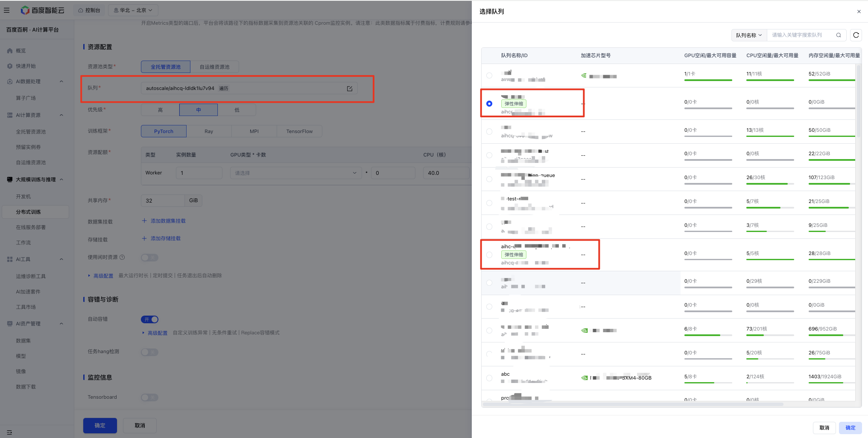The height and width of the screenshot is (438, 868).
Task: Click the 共享内存 value field
Action: 163,200
